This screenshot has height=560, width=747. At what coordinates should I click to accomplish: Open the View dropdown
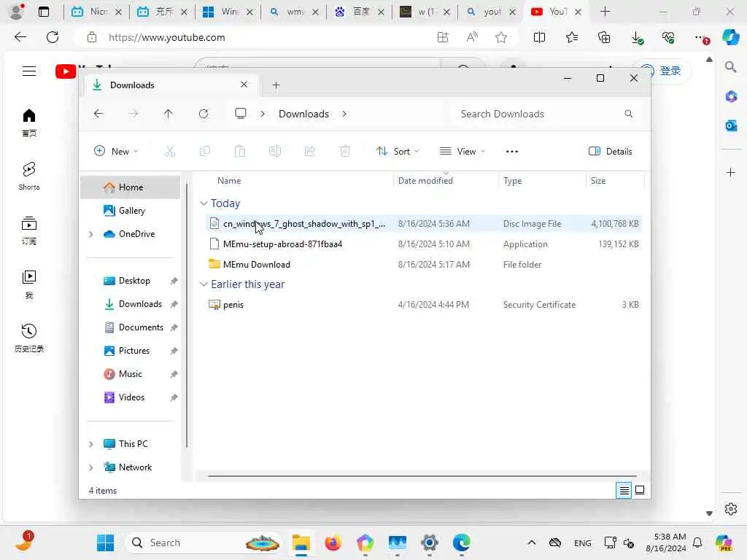[x=462, y=152]
